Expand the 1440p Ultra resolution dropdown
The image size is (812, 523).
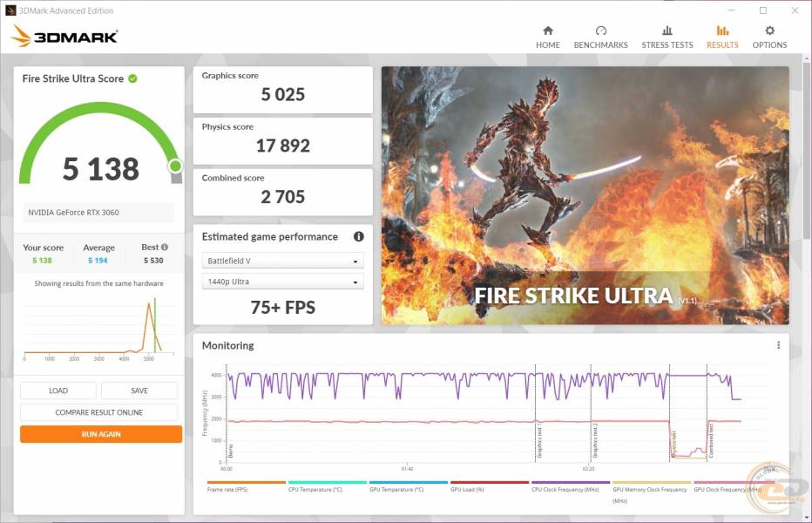coord(282,282)
